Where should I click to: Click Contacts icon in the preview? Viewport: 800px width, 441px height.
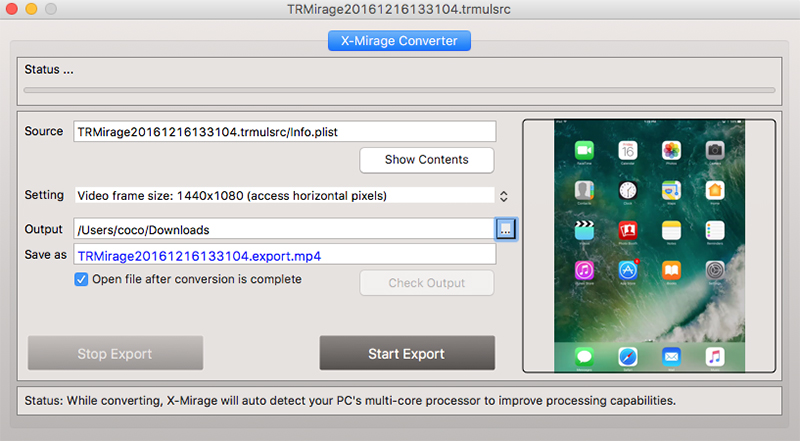point(584,190)
